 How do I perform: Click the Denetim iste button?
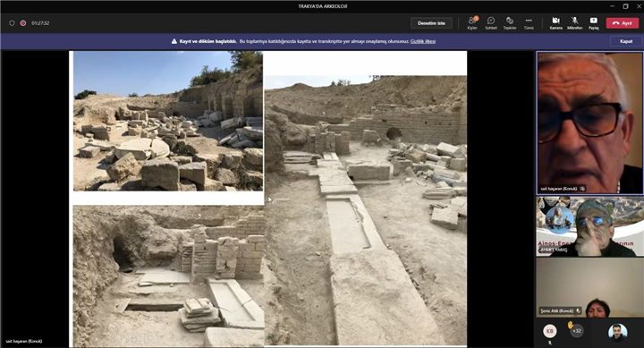point(431,23)
